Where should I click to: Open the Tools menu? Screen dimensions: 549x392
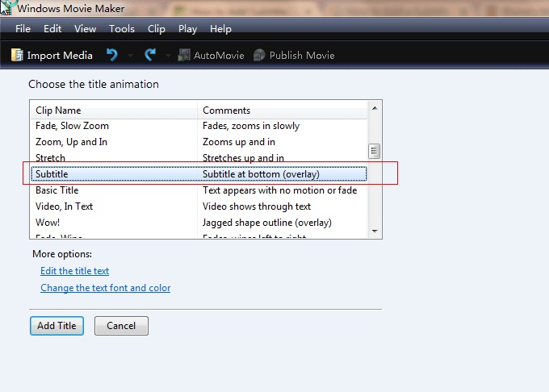[122, 29]
